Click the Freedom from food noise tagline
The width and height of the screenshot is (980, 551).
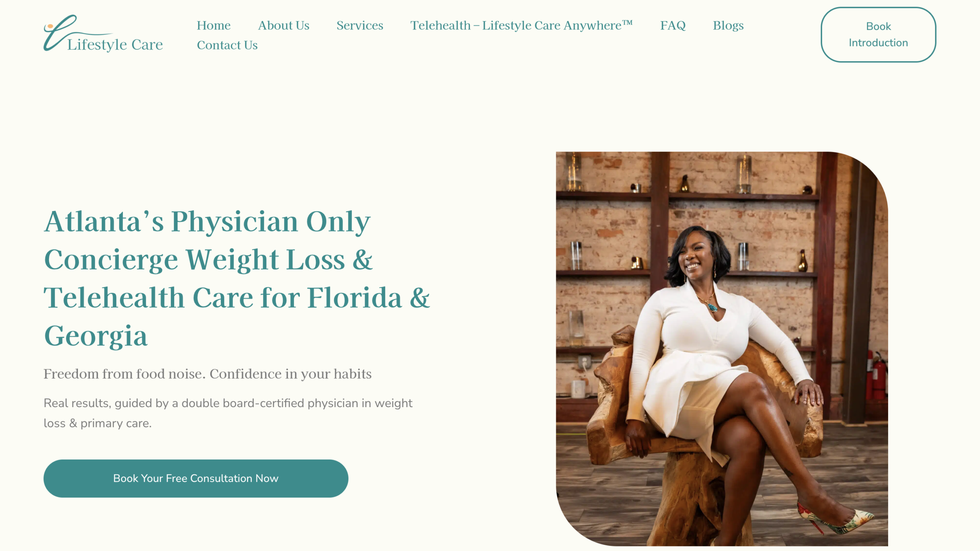tap(207, 374)
